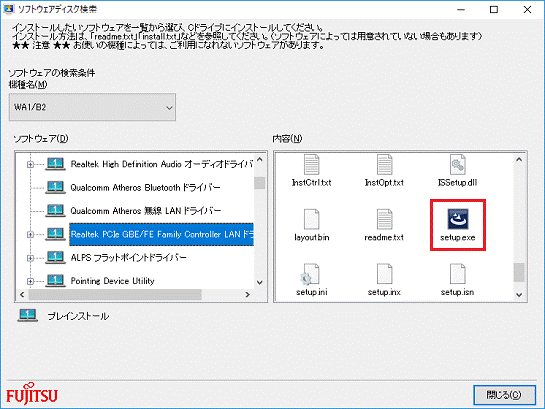The width and height of the screenshot is (545, 409).
Task: Click software list scroll up arrow
Action: pyautogui.click(x=260, y=160)
